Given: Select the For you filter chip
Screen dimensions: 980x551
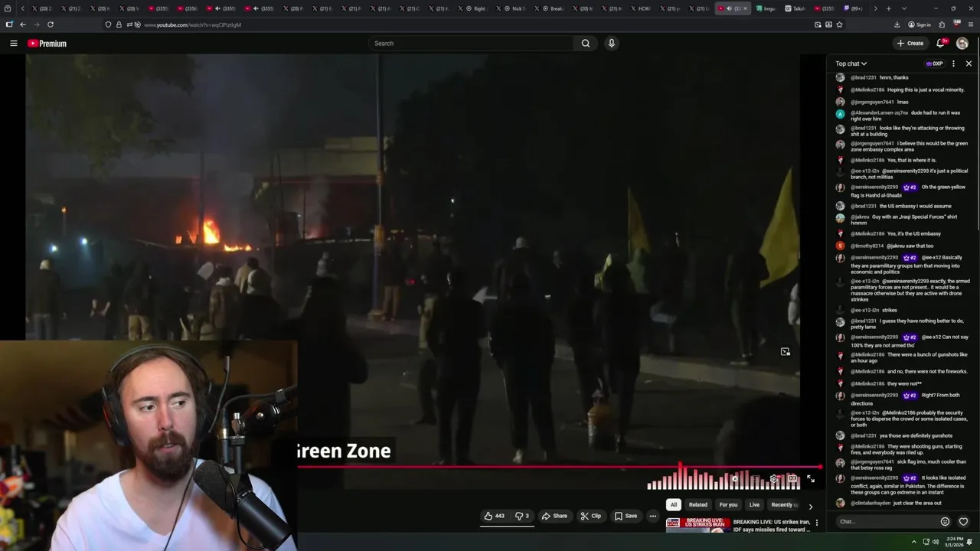Looking at the screenshot, I should 728,505.
